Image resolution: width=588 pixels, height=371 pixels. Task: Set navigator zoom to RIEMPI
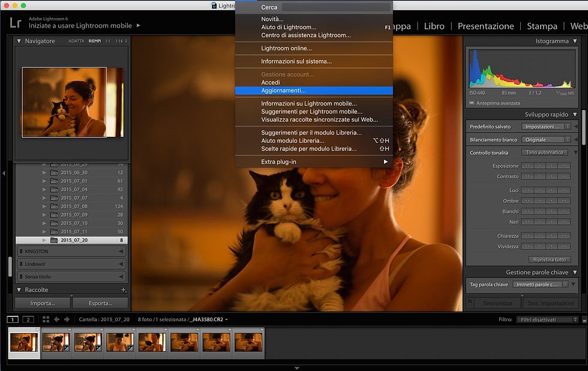click(x=95, y=41)
